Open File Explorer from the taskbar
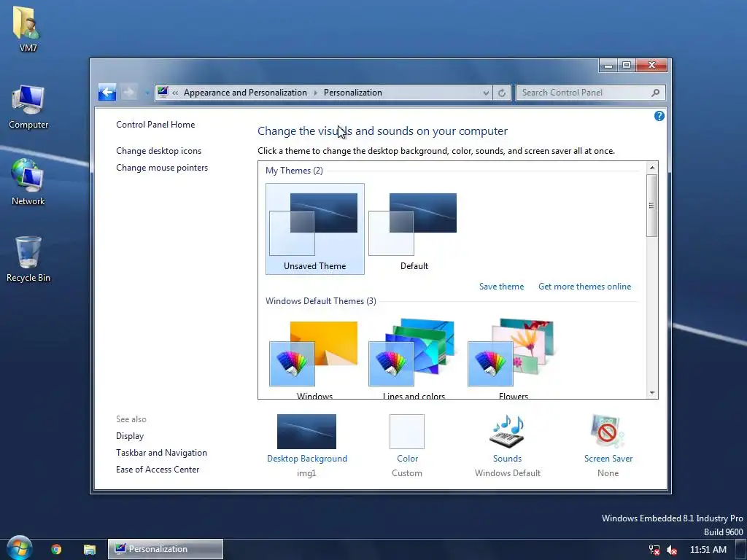This screenshot has width=747, height=560. pyautogui.click(x=90, y=549)
